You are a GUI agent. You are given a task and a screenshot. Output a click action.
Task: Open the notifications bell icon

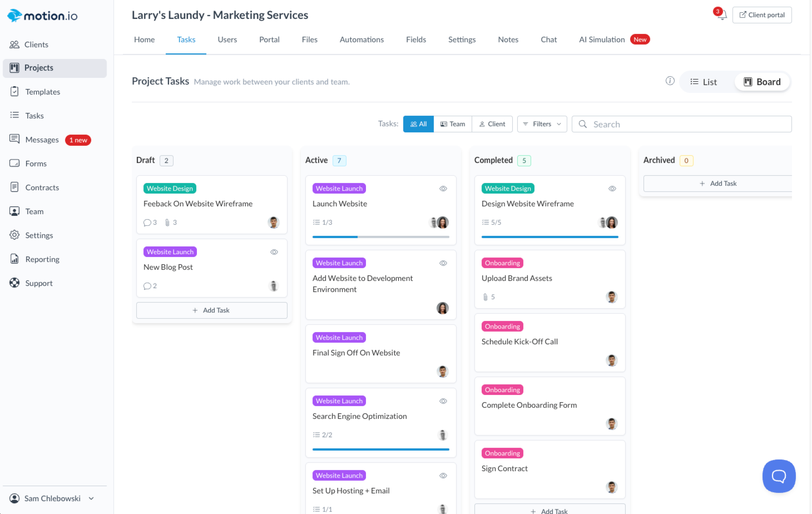722,15
